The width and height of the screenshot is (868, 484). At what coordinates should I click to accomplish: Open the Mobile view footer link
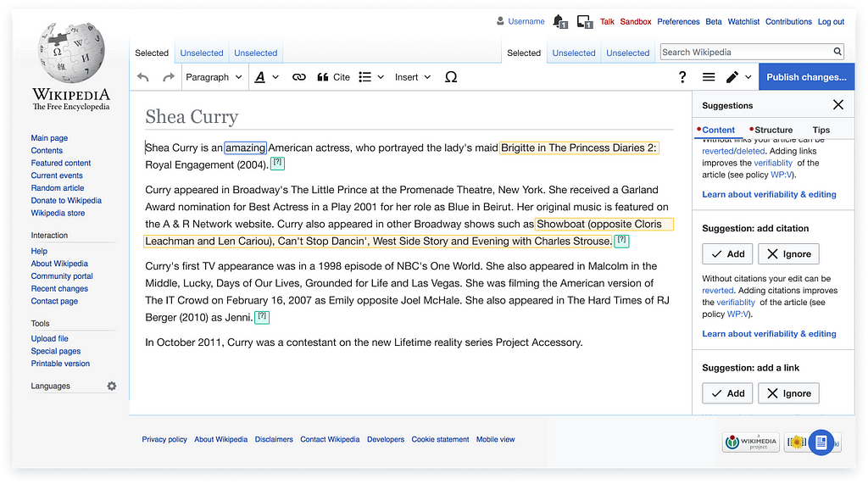pyautogui.click(x=495, y=439)
